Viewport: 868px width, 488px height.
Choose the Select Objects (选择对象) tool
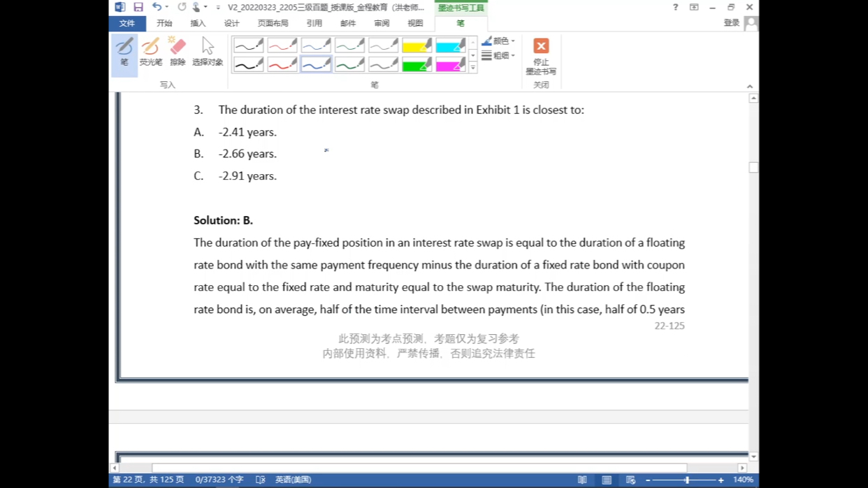coord(208,52)
